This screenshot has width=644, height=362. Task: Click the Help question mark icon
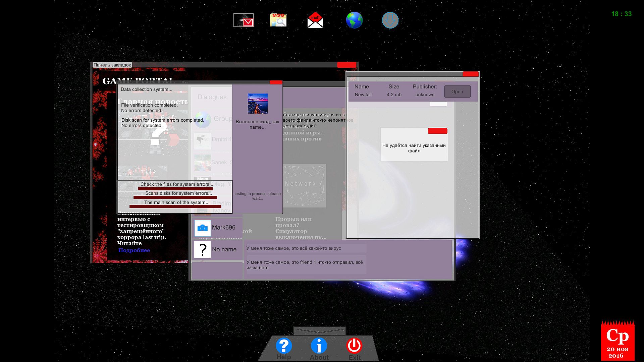pos(284,346)
